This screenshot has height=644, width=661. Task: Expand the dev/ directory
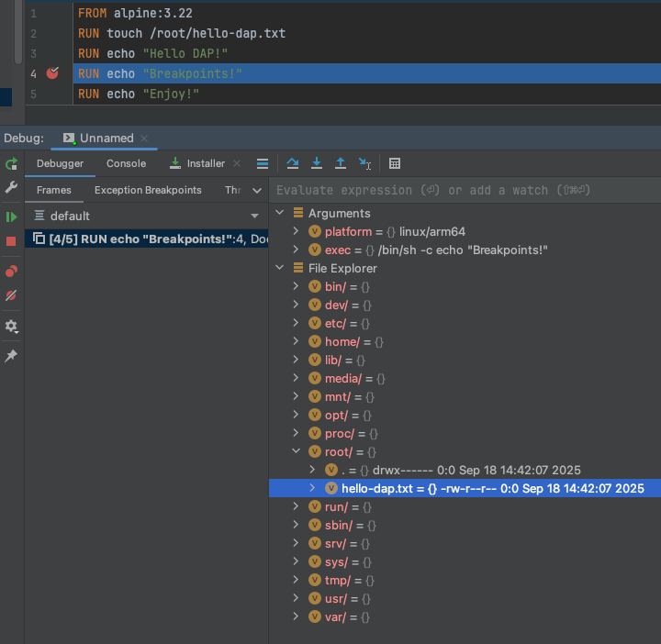[296, 305]
